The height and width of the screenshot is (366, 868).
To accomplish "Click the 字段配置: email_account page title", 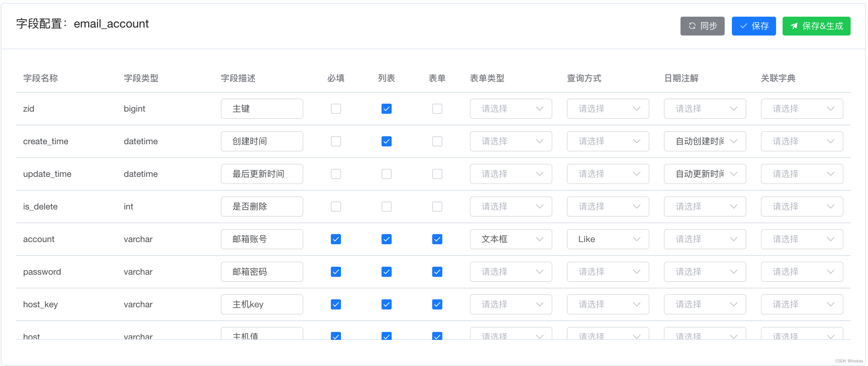I will click(x=83, y=24).
